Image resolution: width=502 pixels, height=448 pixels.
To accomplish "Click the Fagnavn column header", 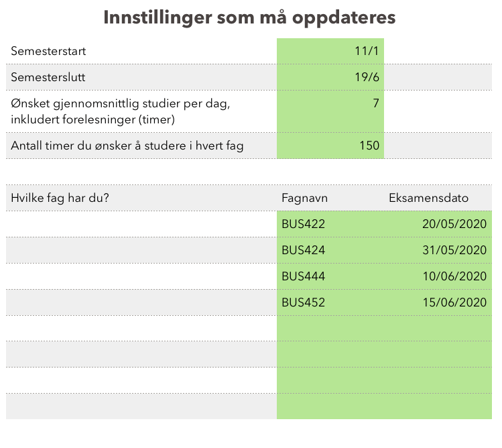I will tap(305, 198).
